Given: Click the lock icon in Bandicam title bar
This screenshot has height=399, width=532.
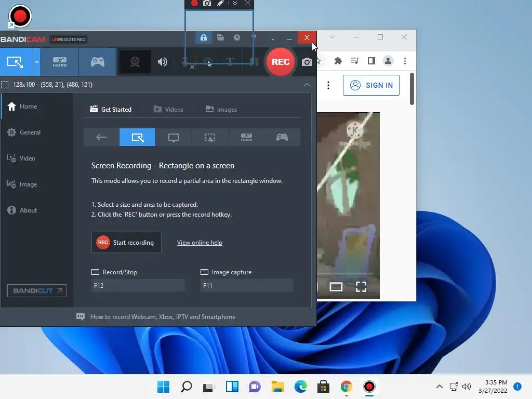Looking at the screenshot, I should (204, 37).
